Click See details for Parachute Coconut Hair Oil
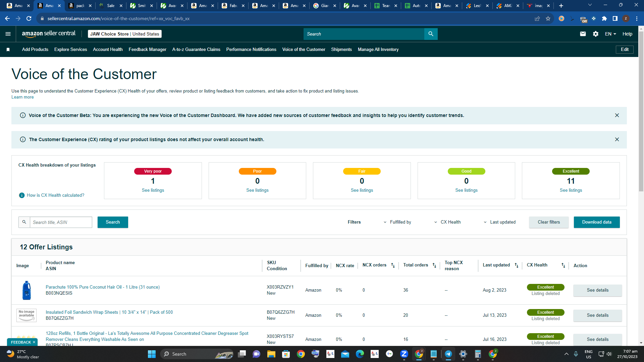 coord(597,290)
